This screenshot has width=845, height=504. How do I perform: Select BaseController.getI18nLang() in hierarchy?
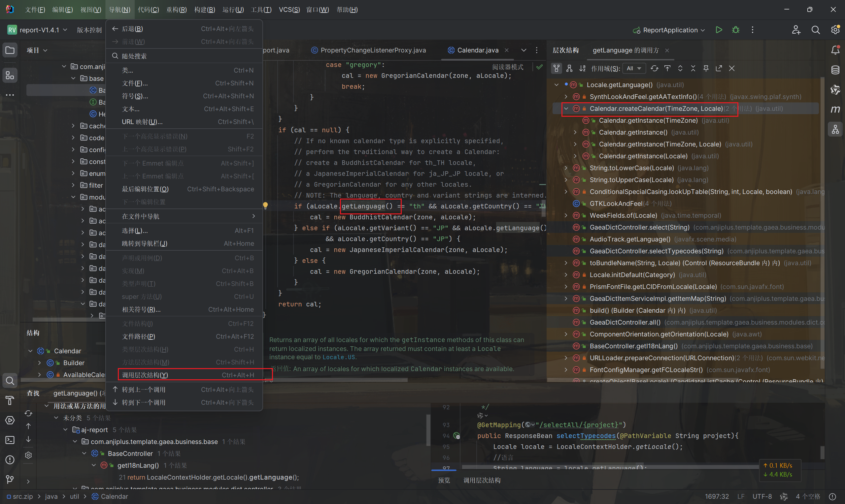pyautogui.click(x=686, y=346)
